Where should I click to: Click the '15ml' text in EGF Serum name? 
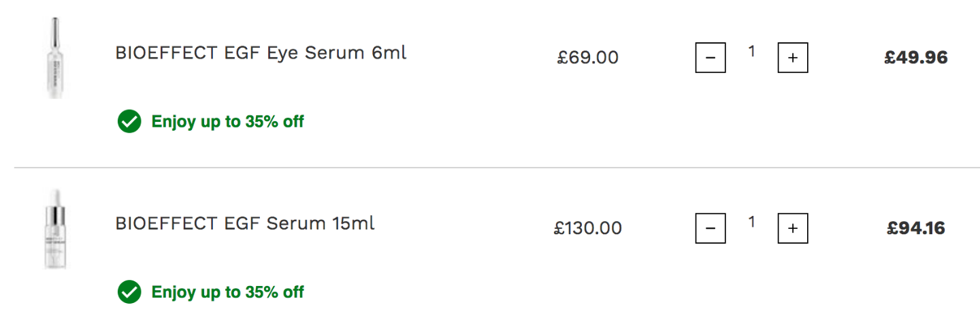pyautogui.click(x=353, y=223)
